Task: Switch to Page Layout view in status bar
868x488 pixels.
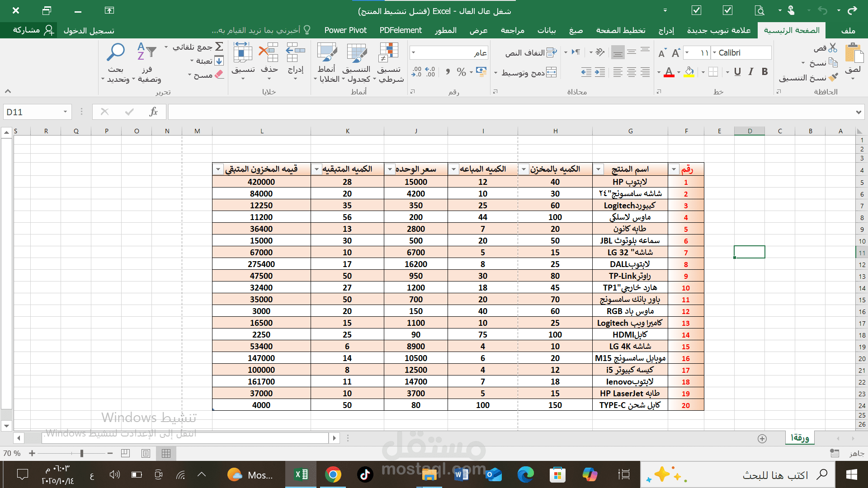Action: click(x=146, y=453)
